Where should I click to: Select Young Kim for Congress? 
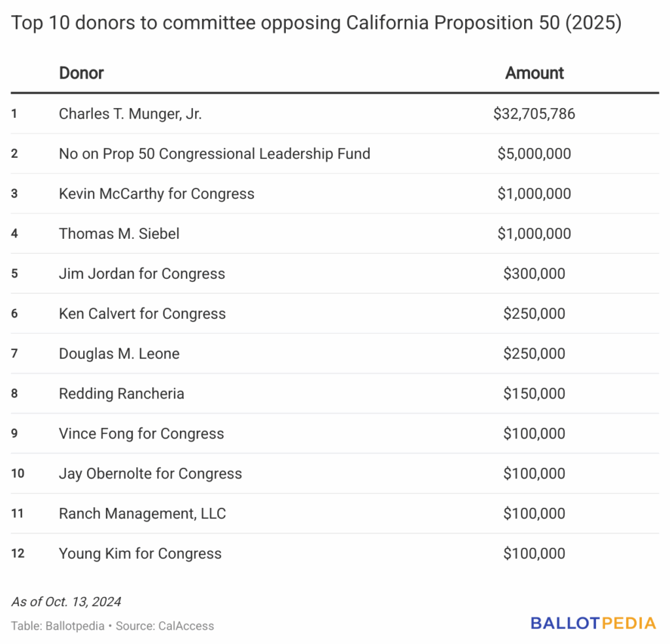[140, 553]
